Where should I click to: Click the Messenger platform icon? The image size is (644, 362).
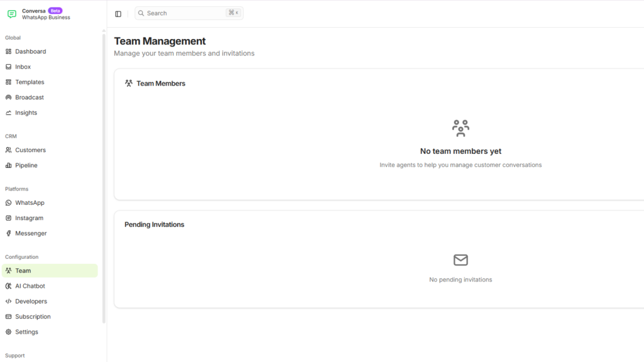click(9, 234)
